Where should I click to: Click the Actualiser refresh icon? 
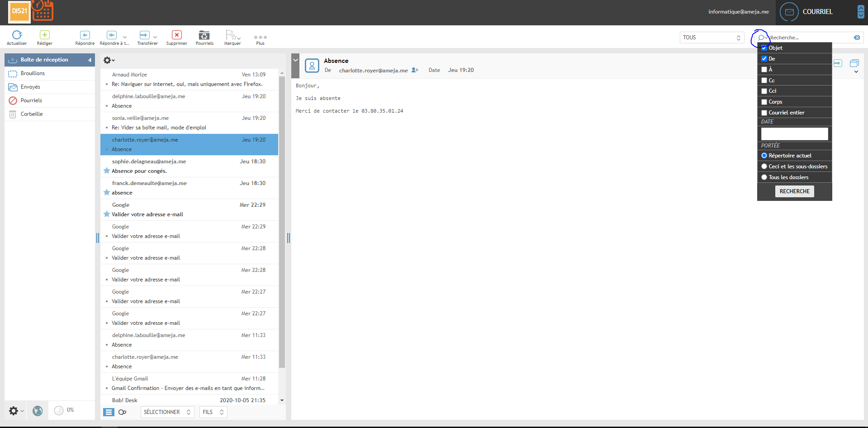[17, 35]
